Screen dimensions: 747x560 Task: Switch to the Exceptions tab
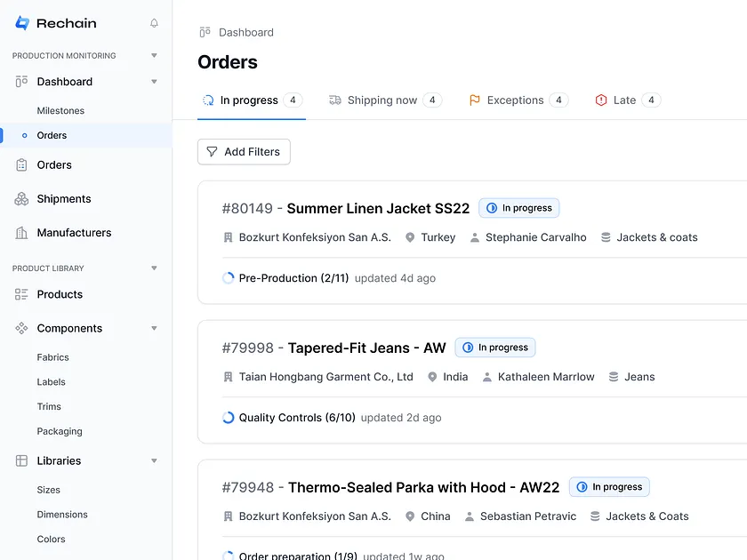point(518,100)
